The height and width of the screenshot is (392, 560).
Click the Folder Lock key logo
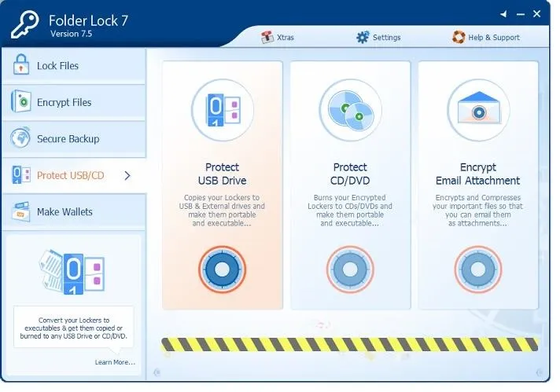pos(24,24)
